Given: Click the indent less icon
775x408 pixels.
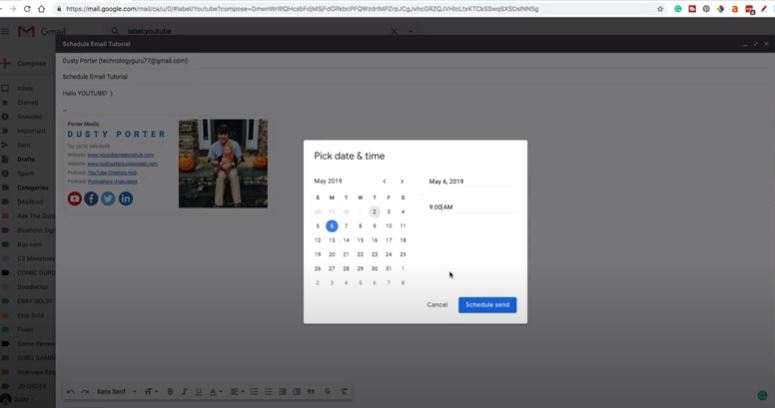Looking at the screenshot, I should tap(283, 392).
